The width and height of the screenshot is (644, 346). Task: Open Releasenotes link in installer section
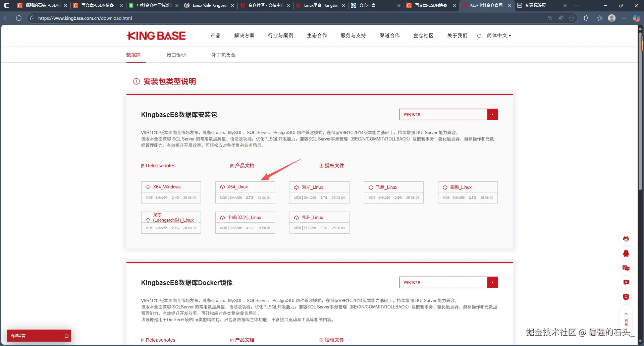click(158, 166)
